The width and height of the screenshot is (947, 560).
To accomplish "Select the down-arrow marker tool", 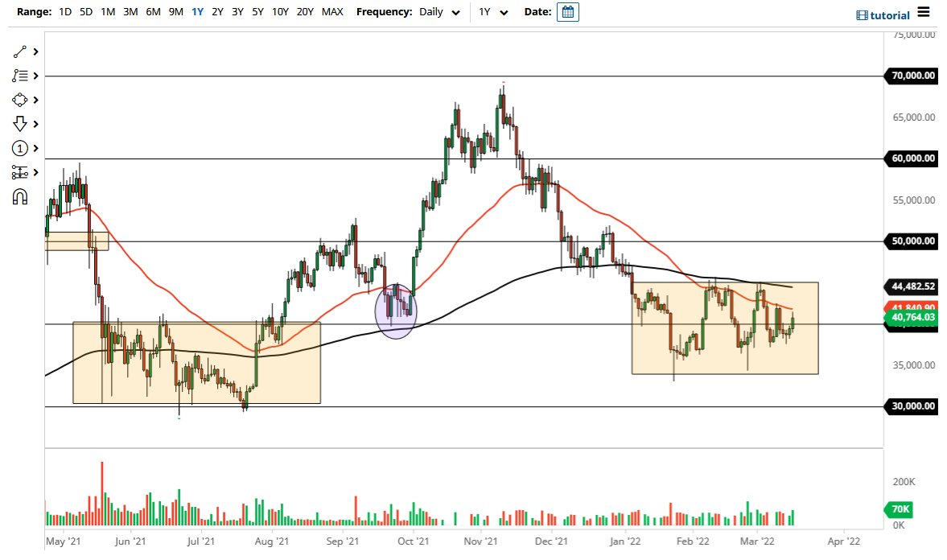I will click(20, 124).
